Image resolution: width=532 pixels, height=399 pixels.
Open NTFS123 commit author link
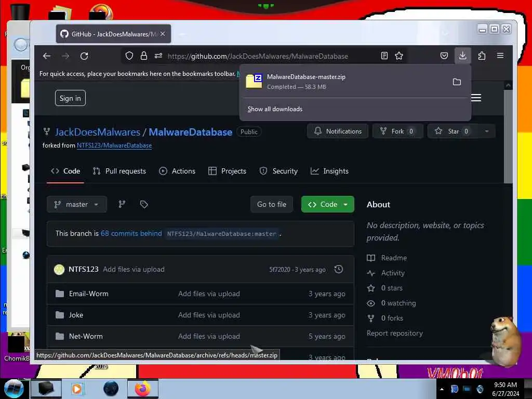coord(84,270)
